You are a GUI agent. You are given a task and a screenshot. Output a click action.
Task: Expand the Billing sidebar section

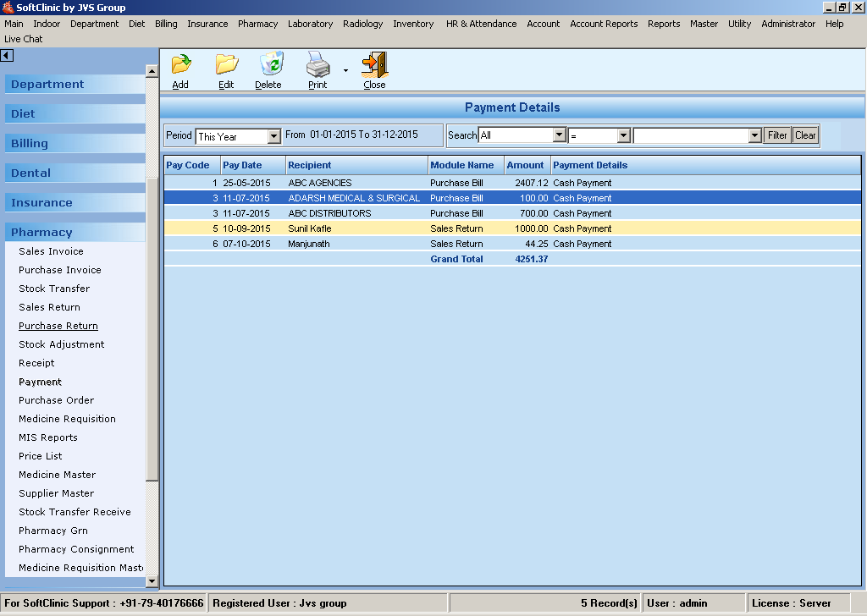click(30, 143)
